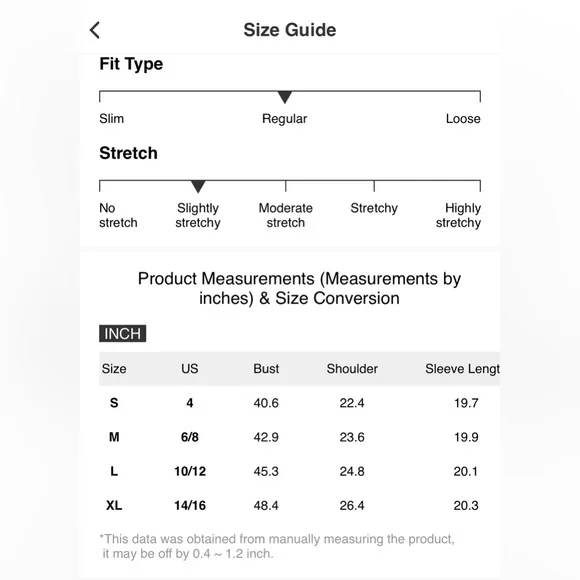The image size is (580, 580).
Task: Click the No stretch label
Action: [118, 215]
